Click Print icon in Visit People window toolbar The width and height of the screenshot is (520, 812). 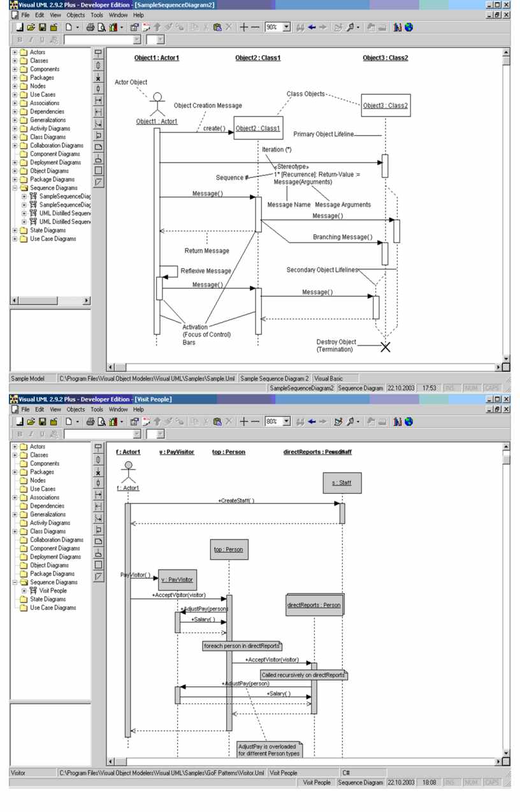[x=90, y=422]
